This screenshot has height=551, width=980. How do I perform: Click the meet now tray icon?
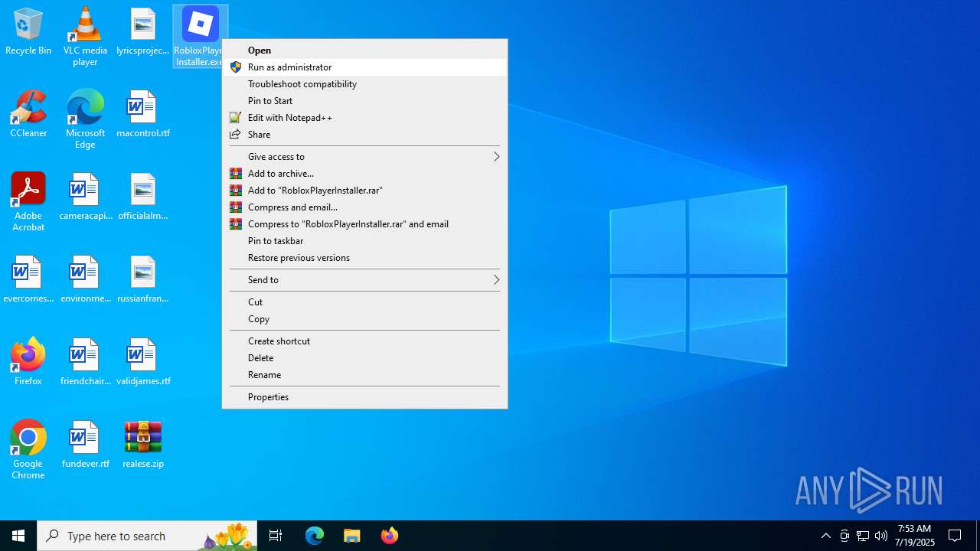(x=844, y=536)
